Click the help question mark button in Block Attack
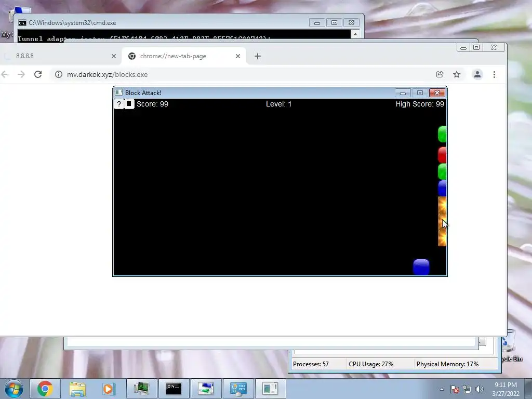This screenshot has width=532, height=399. tap(119, 104)
